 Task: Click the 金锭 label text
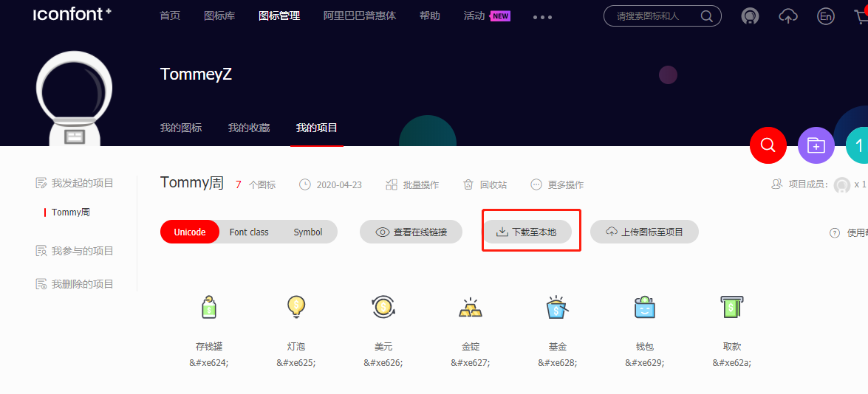[x=471, y=347]
